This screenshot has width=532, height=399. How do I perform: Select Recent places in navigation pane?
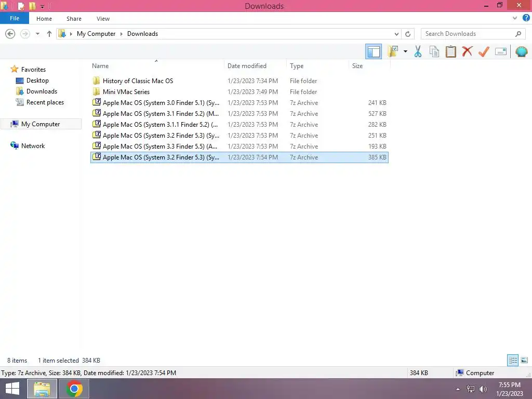click(45, 102)
